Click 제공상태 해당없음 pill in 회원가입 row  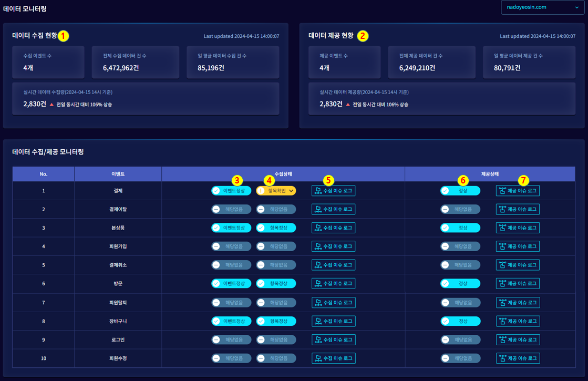(x=460, y=246)
